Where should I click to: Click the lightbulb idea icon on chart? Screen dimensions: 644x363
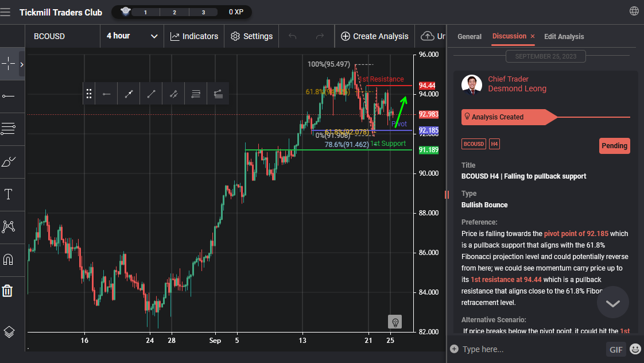point(395,322)
